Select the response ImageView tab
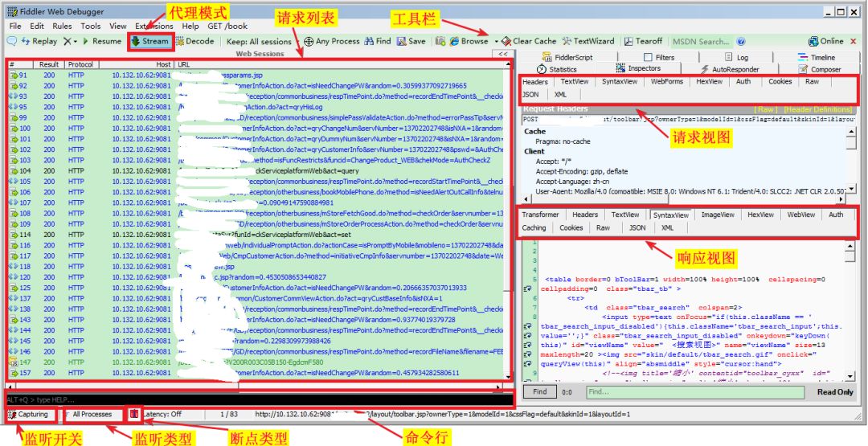 click(718, 215)
